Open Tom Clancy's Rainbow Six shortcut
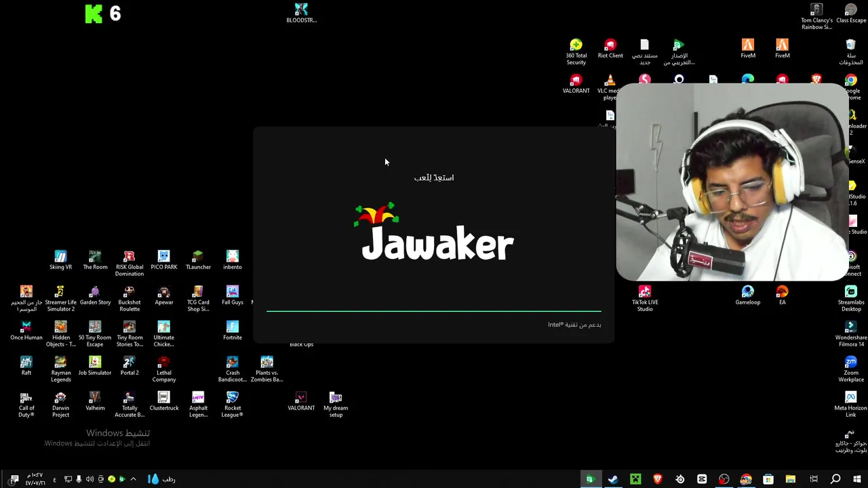 coord(816,16)
